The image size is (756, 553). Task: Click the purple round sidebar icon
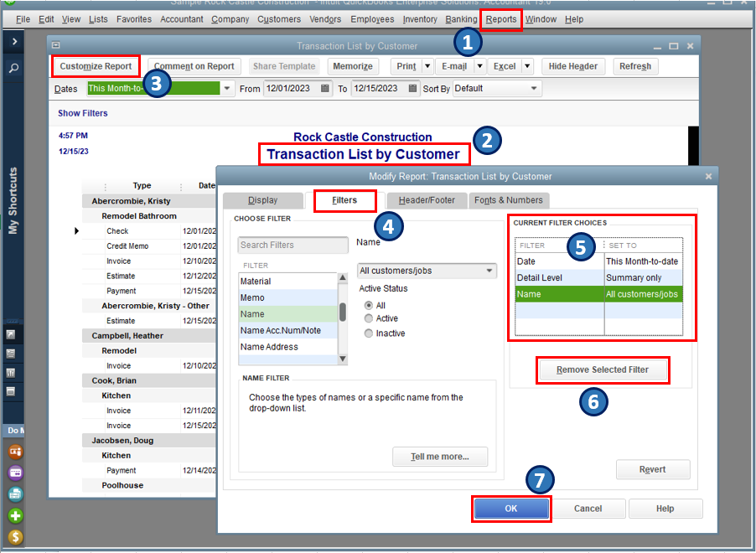click(x=15, y=473)
